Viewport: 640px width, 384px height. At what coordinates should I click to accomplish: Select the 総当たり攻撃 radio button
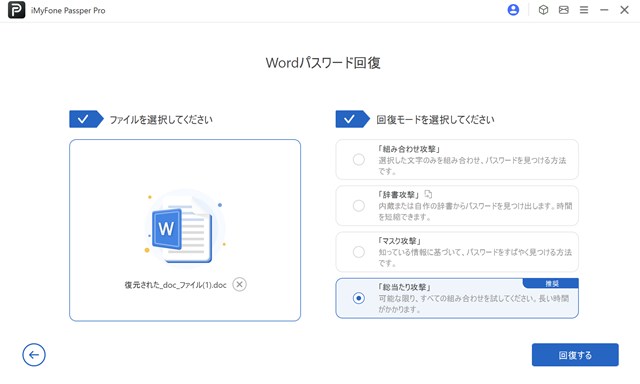(x=359, y=298)
